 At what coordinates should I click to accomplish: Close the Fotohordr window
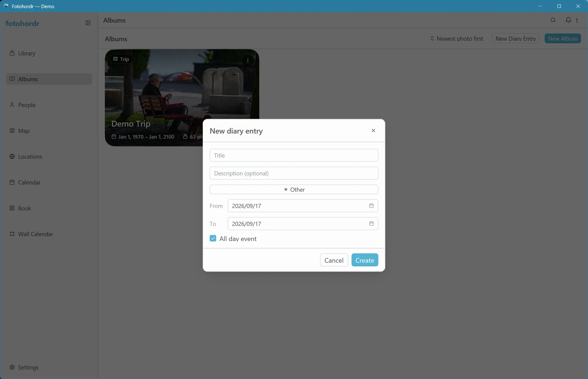[x=578, y=6]
